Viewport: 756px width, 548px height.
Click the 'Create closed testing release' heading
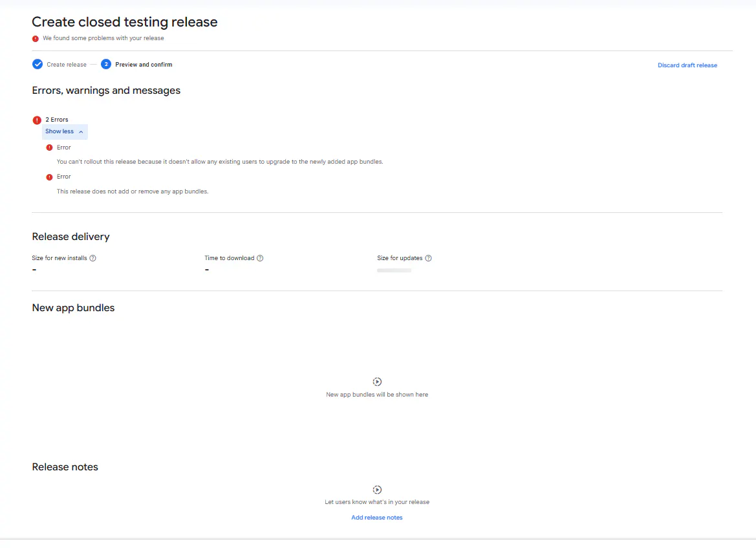[x=125, y=22]
